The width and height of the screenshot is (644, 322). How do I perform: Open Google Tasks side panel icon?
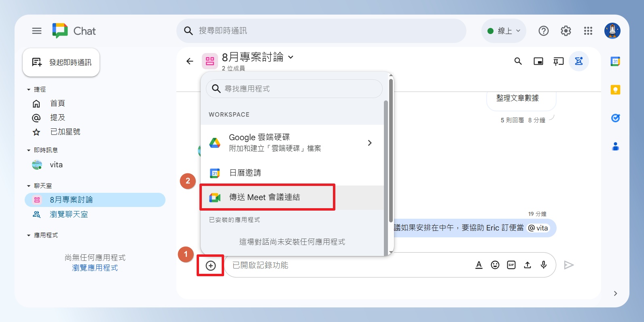point(615,118)
